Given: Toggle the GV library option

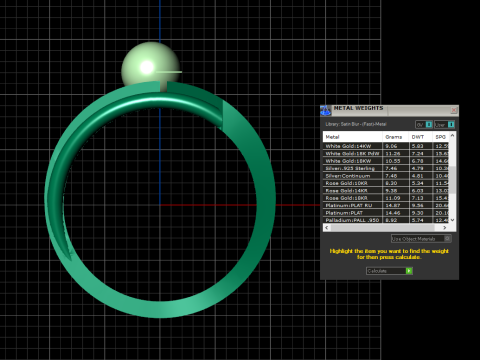Looking at the screenshot, I should pos(424,125).
